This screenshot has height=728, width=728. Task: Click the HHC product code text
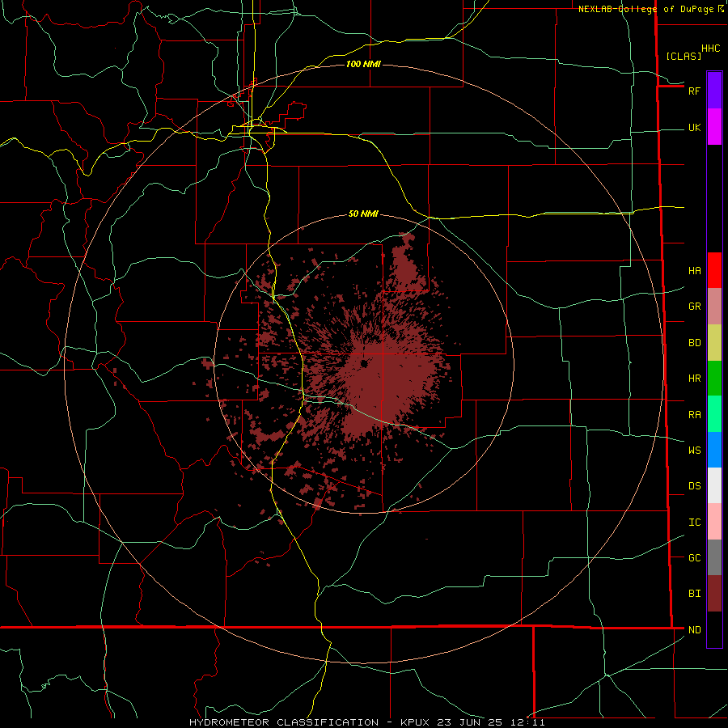click(x=710, y=49)
